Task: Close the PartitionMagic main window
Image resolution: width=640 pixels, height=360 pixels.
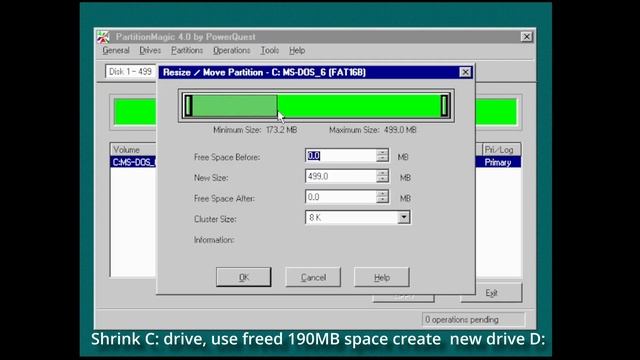Action: click(x=527, y=37)
